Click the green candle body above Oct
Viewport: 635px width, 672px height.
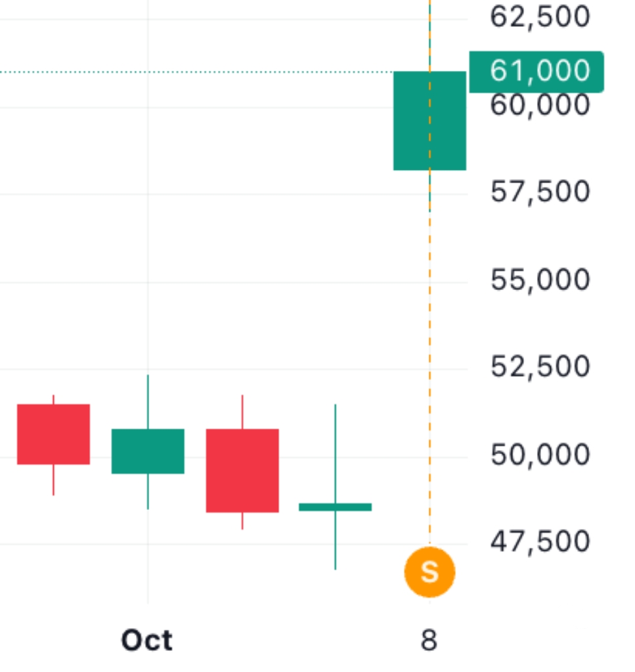click(x=148, y=451)
